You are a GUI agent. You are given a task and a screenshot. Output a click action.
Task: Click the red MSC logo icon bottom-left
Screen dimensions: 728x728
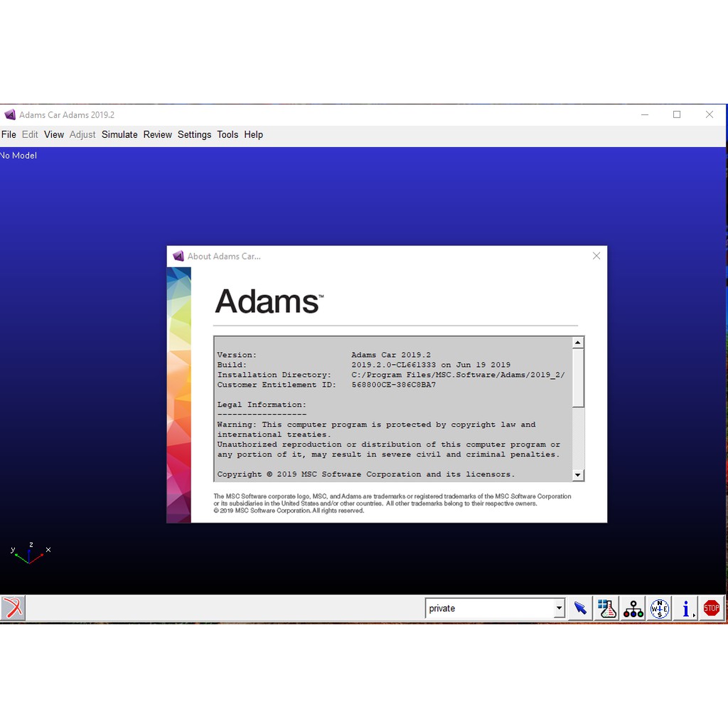(13, 608)
